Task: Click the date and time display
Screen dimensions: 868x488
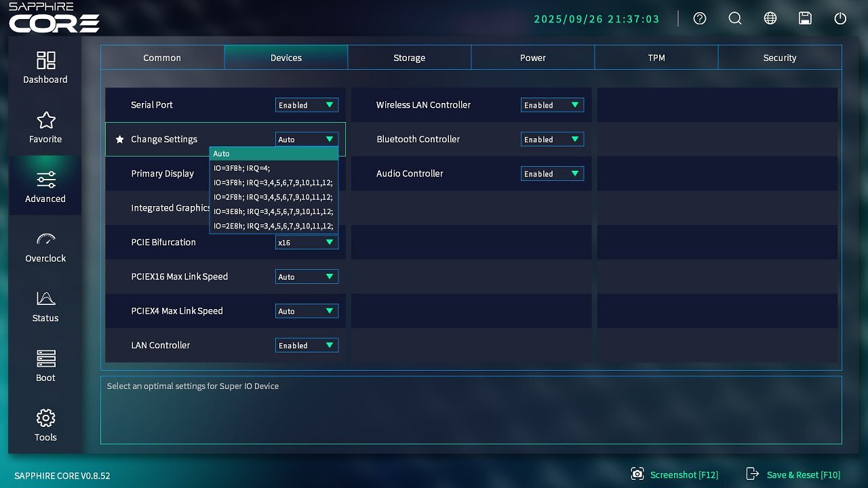Action: point(597,19)
